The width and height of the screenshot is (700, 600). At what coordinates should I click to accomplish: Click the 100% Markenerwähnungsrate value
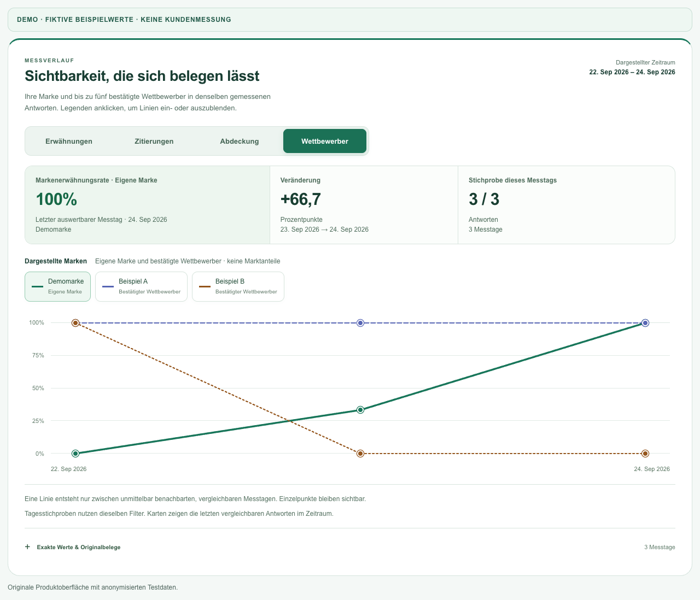point(56,199)
